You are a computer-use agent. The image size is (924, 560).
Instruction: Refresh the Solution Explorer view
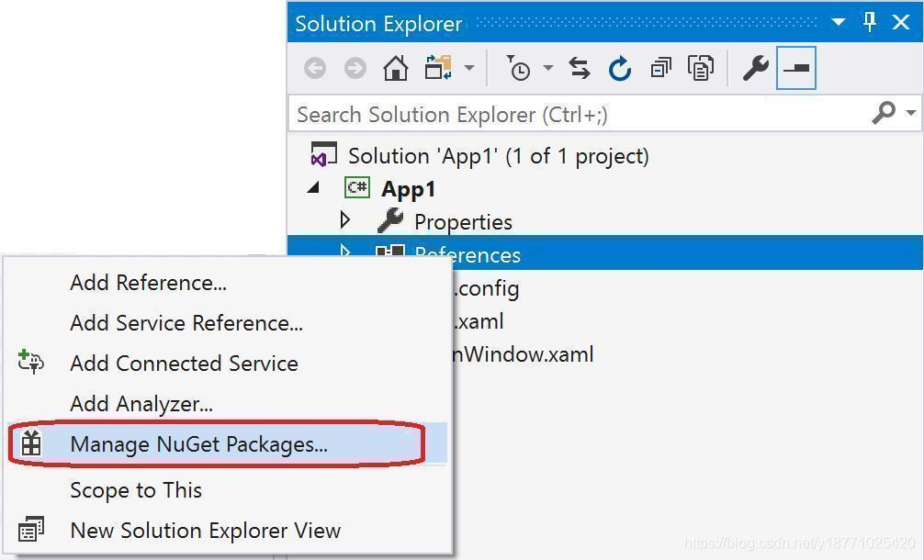tap(620, 68)
